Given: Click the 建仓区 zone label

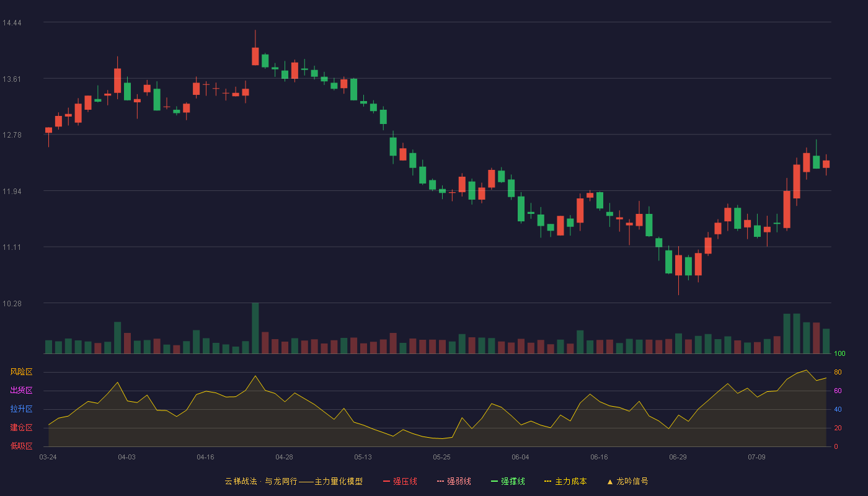Looking at the screenshot, I should tap(21, 428).
